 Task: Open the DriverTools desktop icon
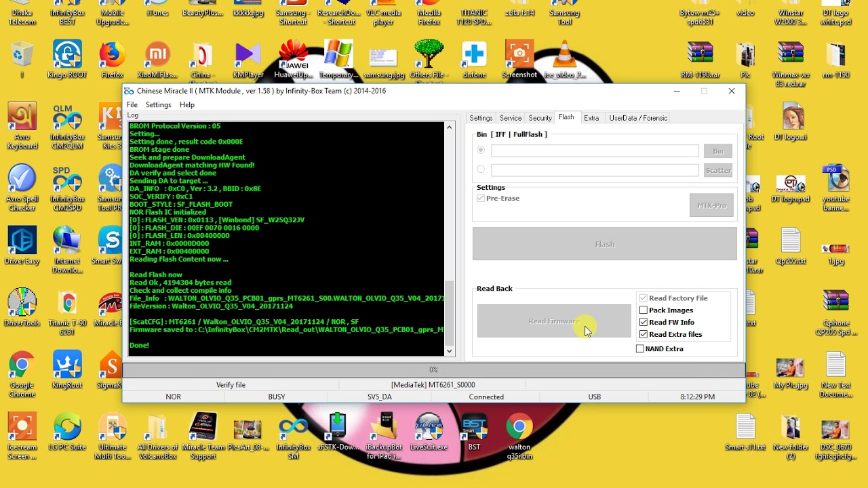click(22, 308)
